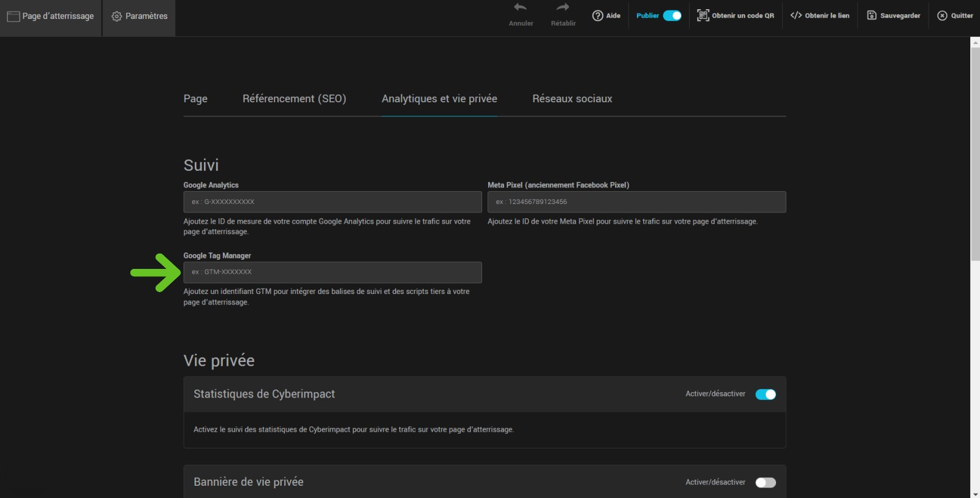The width and height of the screenshot is (980, 498).
Task: Select the Réseaux sociaux tab
Action: pos(572,99)
